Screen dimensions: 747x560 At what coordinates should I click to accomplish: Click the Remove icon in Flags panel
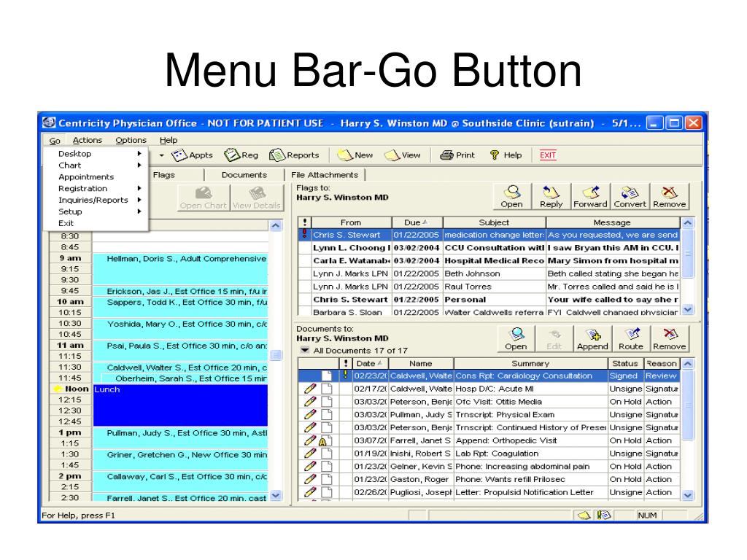tap(670, 197)
